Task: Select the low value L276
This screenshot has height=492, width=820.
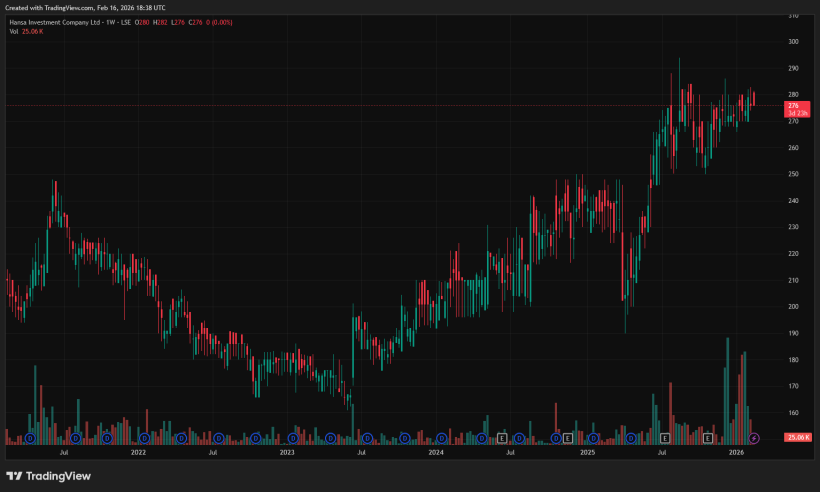Action: coord(178,22)
